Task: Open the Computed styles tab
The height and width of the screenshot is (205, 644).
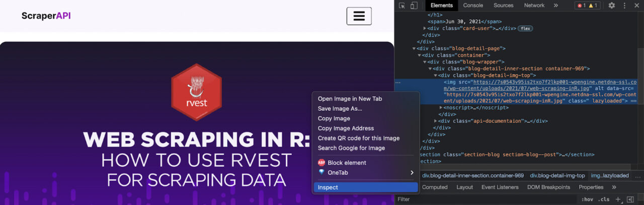Action: tap(434, 187)
